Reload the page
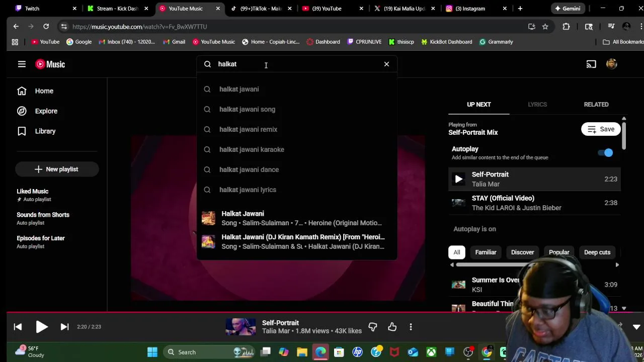 (46, 27)
